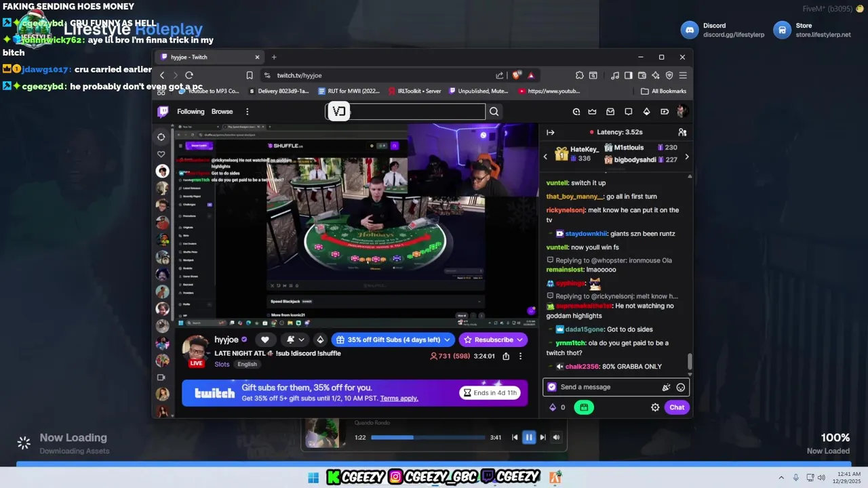This screenshot has width=868, height=488.
Task: Show next gift leaderboard page arrow
Action: click(x=687, y=157)
